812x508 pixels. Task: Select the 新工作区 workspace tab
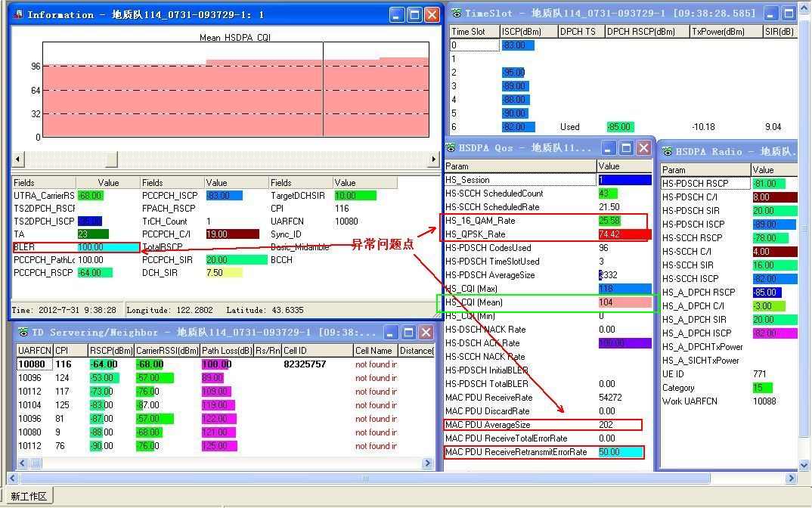29,496
